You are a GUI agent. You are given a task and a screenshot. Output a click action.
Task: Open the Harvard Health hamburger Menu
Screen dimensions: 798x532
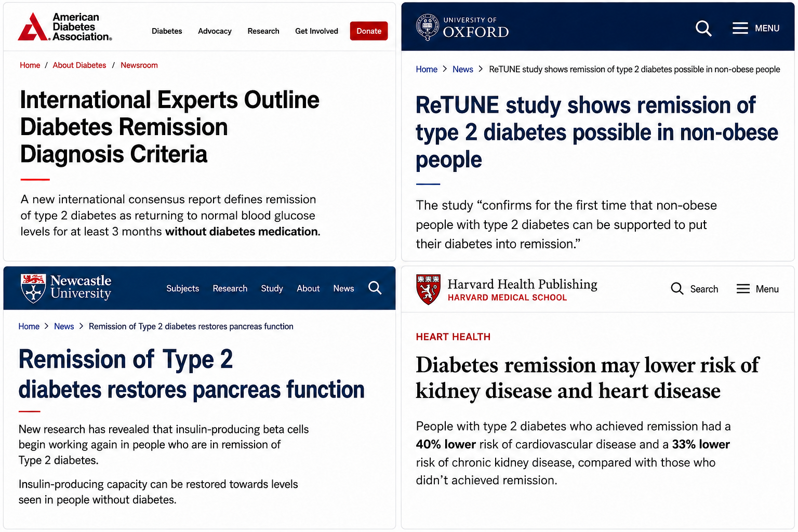pos(757,289)
